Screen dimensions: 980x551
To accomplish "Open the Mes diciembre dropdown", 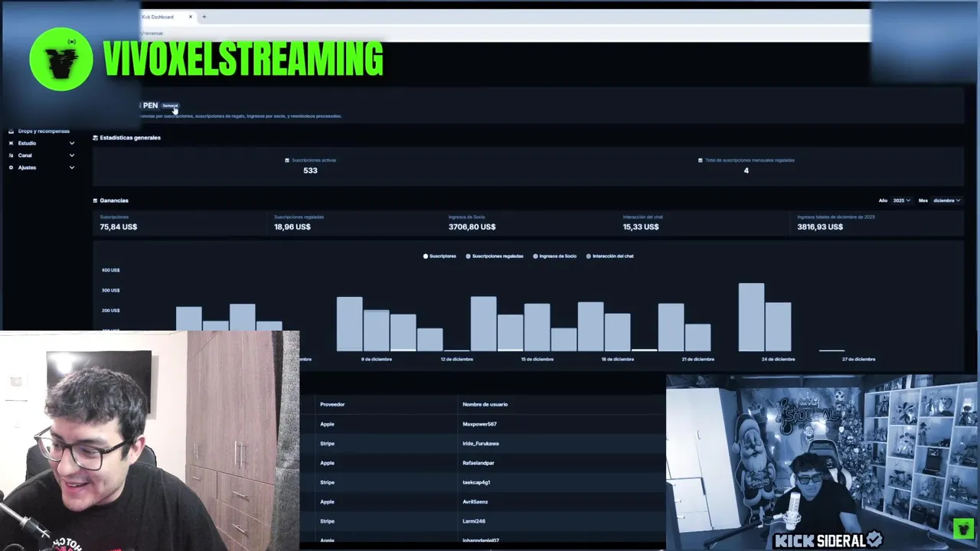I will [946, 201].
